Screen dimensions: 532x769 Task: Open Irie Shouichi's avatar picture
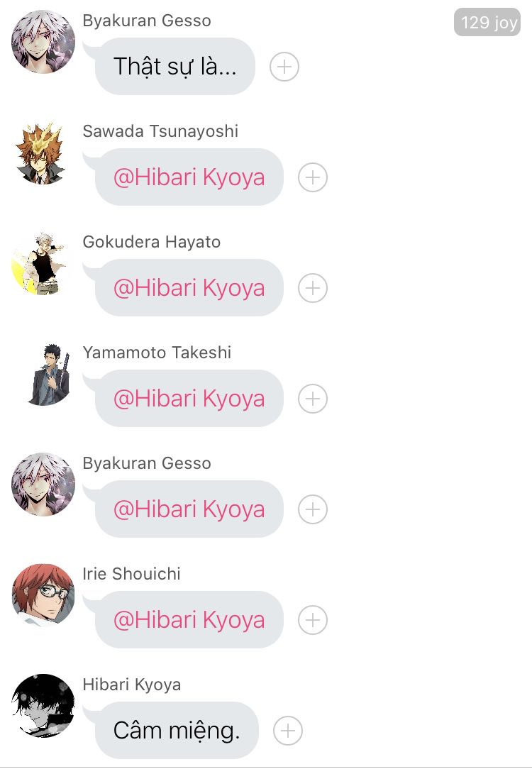43,595
